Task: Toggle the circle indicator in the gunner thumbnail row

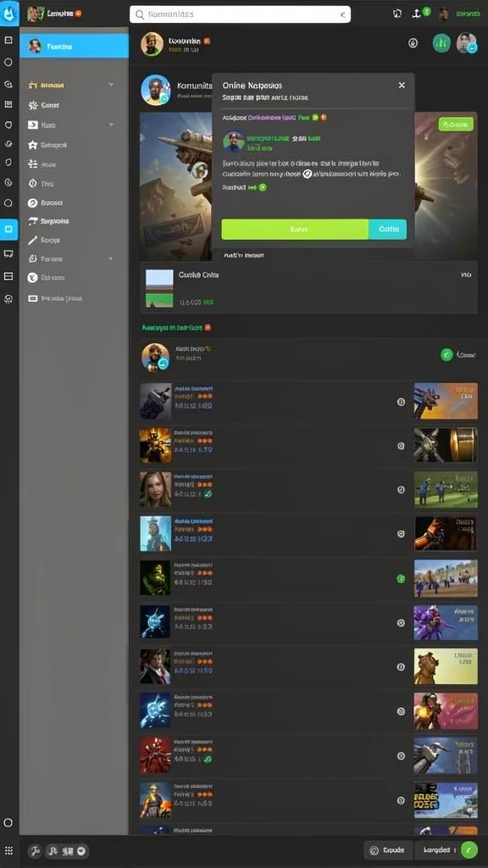Action: coord(401,402)
